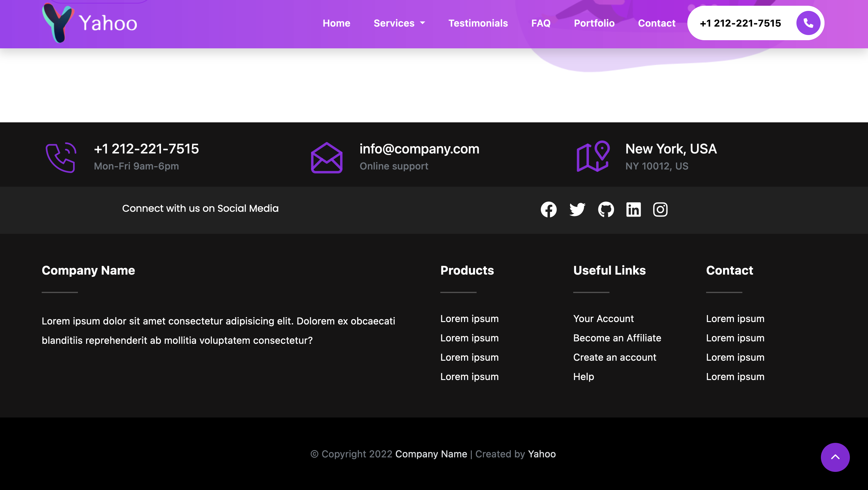Click the purple phone call icon
868x490 pixels.
click(x=61, y=157)
